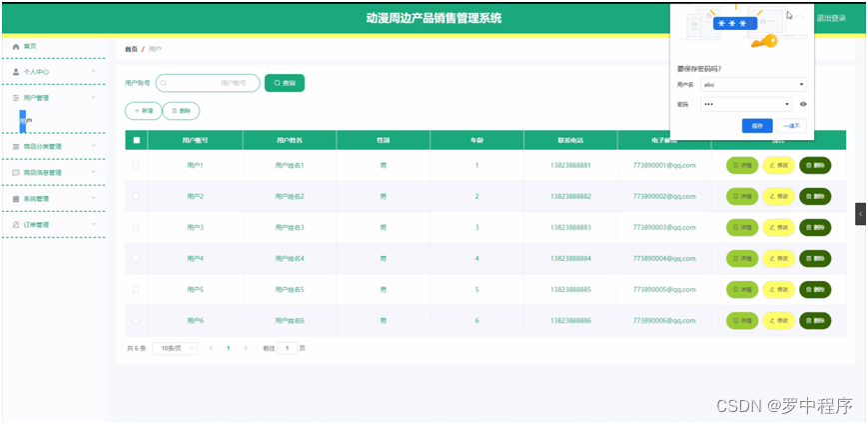Click 修改 for the 用户2 row

pyautogui.click(x=778, y=196)
